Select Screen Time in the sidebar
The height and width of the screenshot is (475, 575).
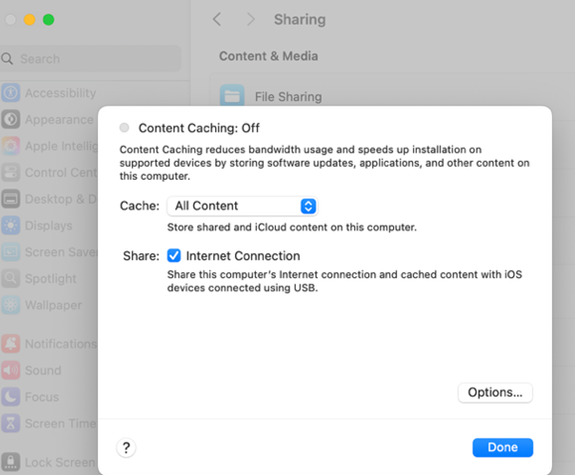click(x=49, y=424)
